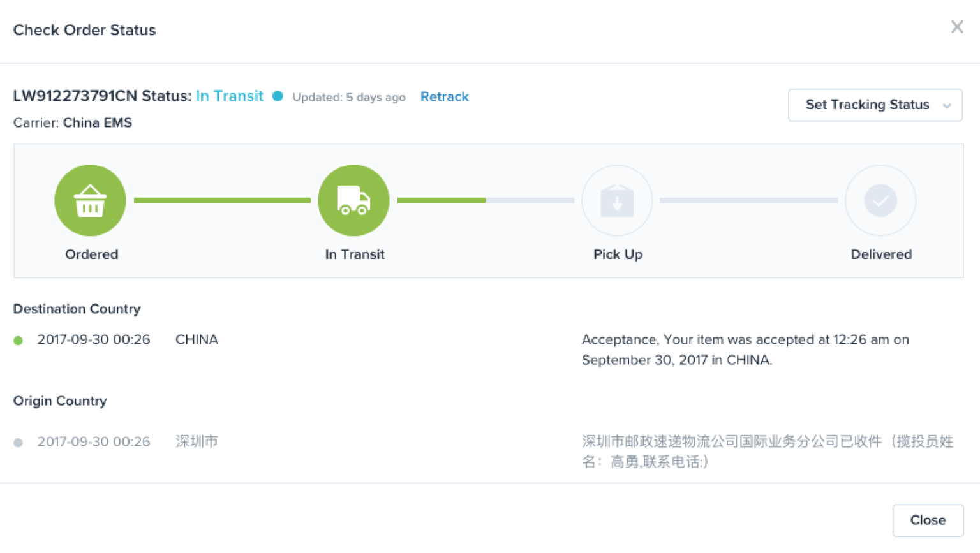980x553 pixels.
Task: Expand tracking status options
Action: (875, 105)
